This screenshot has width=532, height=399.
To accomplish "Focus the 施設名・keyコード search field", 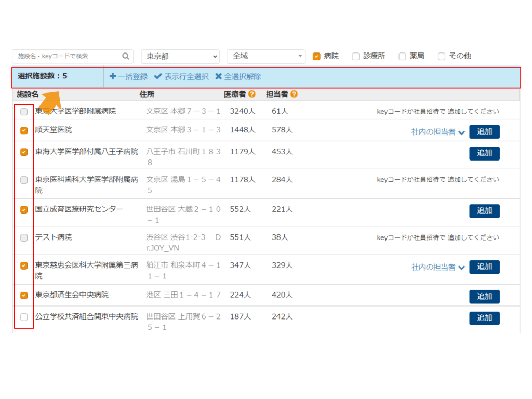I will 68,56.
